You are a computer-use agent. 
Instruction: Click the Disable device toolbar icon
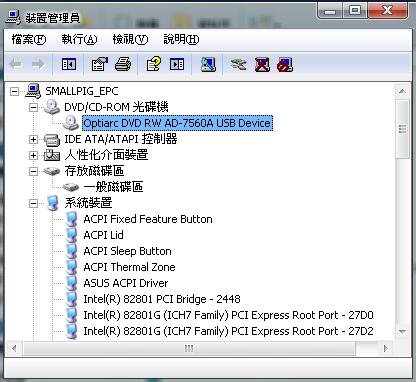tap(285, 64)
